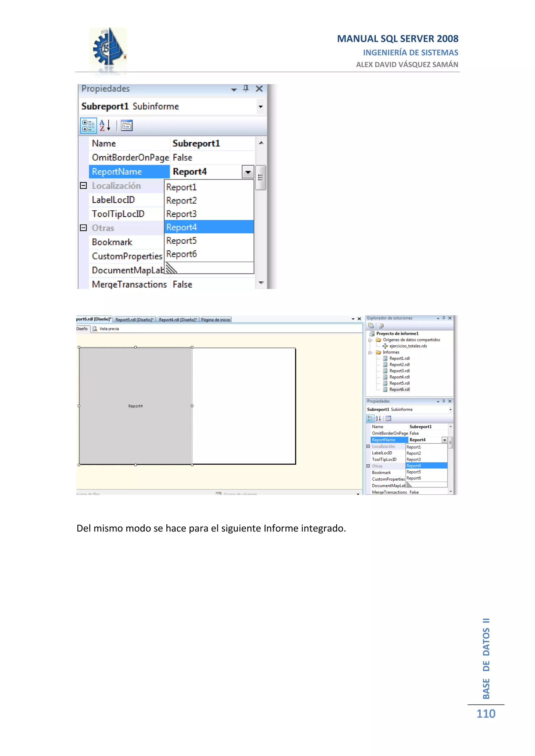Image resolution: width=535 pixels, height=756 pixels.
Task: Choose Report1 in large ReportName list
Action: point(209,187)
